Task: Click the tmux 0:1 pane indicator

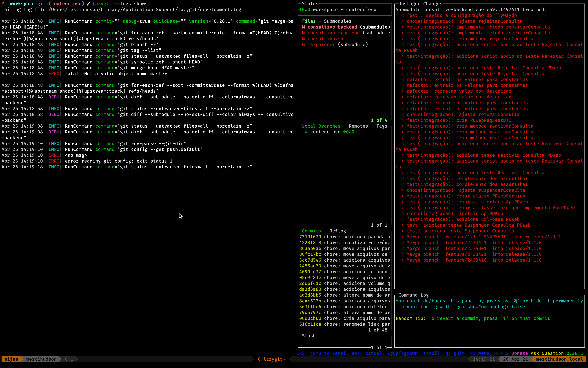Action: point(69,359)
